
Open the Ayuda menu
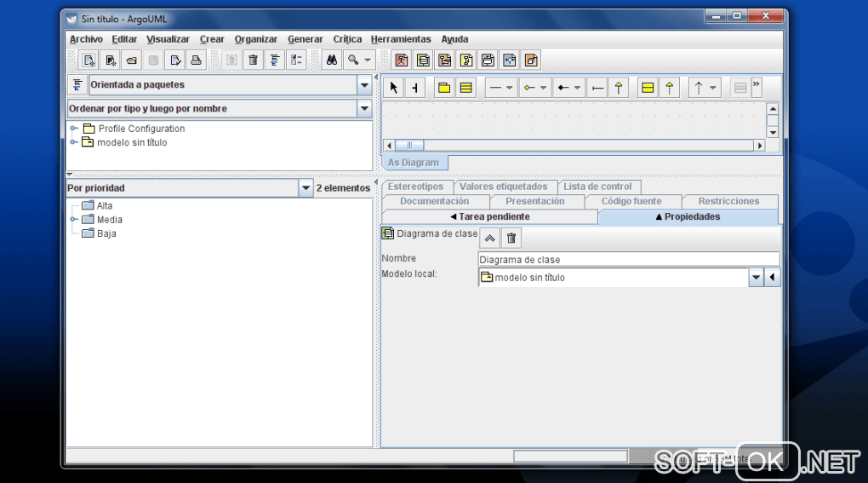pos(454,39)
